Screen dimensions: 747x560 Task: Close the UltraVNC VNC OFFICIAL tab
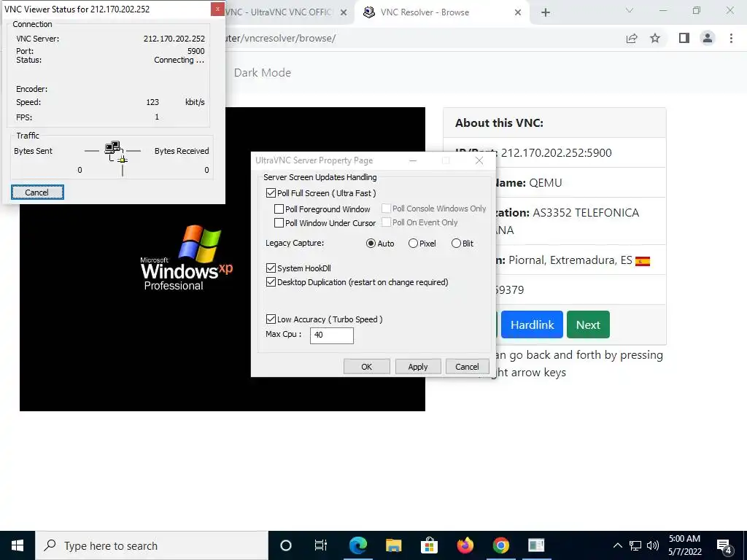click(x=344, y=12)
